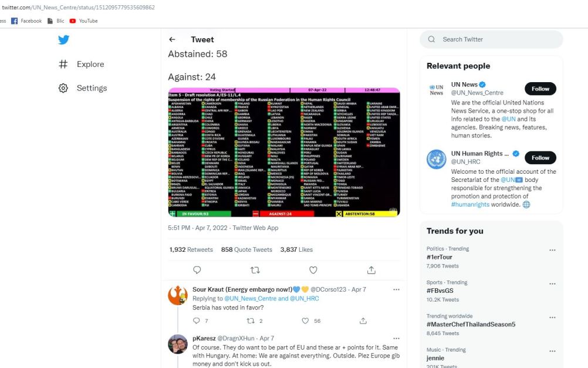Follow the UN Human Rights account

[540, 158]
